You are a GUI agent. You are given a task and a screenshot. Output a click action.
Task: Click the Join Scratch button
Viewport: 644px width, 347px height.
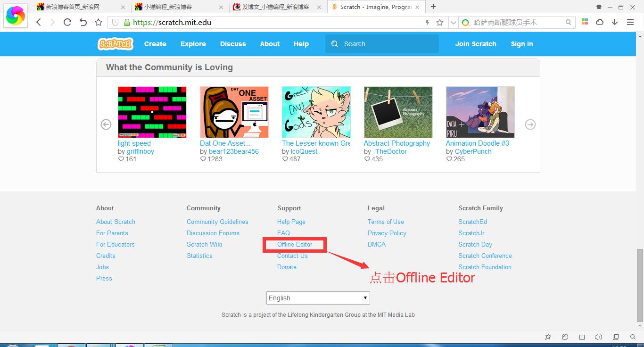476,44
